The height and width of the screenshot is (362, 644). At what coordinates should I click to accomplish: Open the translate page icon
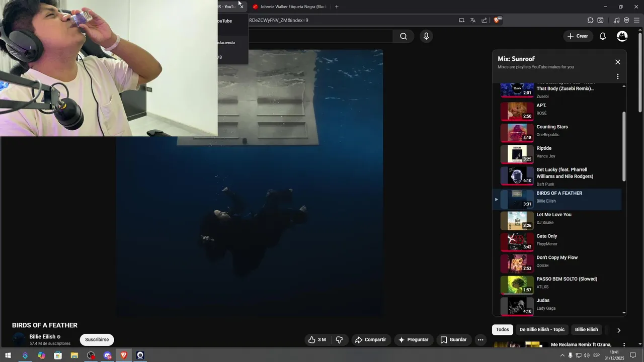point(473,20)
